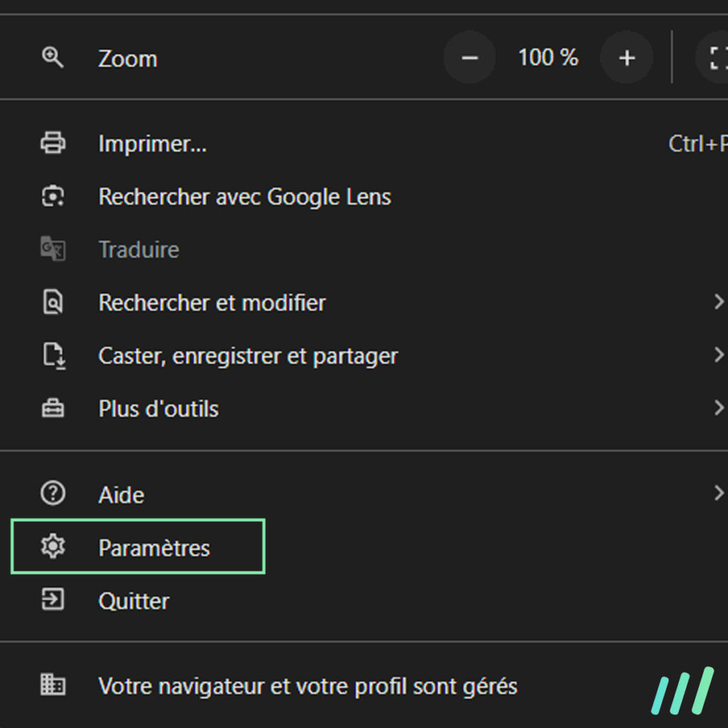Increase zoom with the plus button
The height and width of the screenshot is (728, 728).
click(627, 58)
